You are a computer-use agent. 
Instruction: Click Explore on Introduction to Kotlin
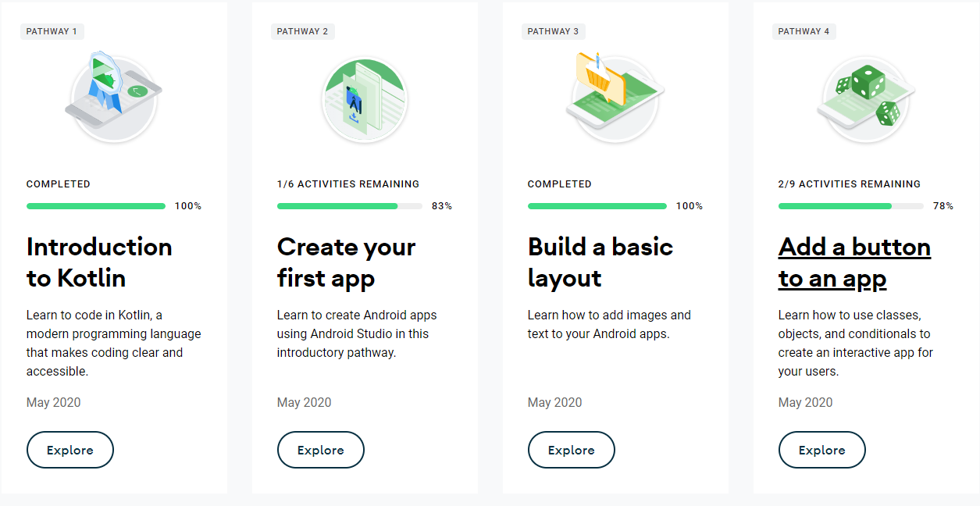[69, 450]
